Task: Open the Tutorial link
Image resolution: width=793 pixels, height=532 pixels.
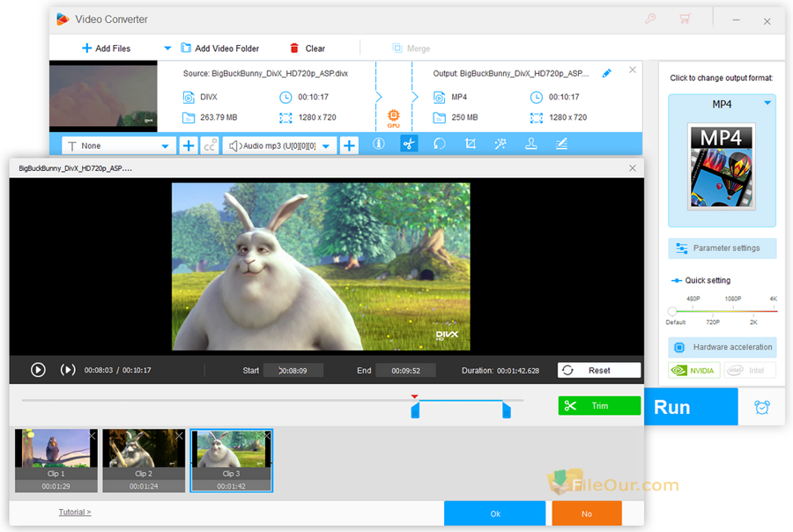Action: click(x=75, y=513)
